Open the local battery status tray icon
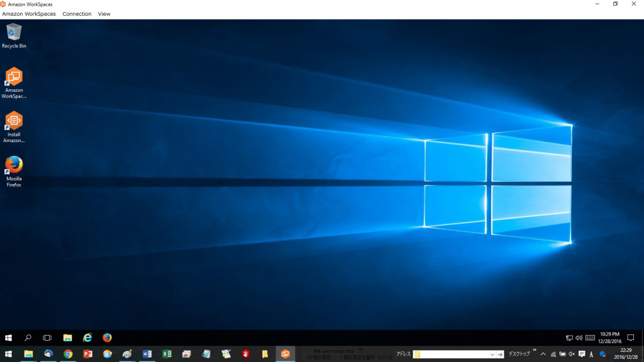The width and height of the screenshot is (644, 362). 562,354
